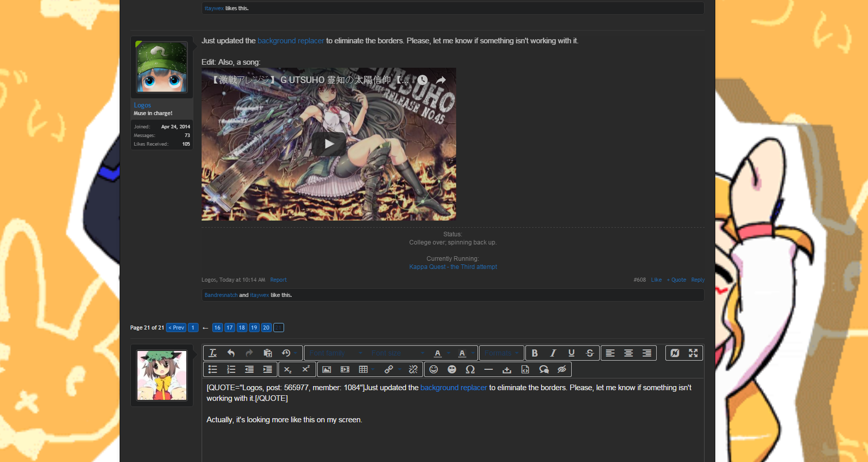Open the Font size dropdown

tap(398, 353)
